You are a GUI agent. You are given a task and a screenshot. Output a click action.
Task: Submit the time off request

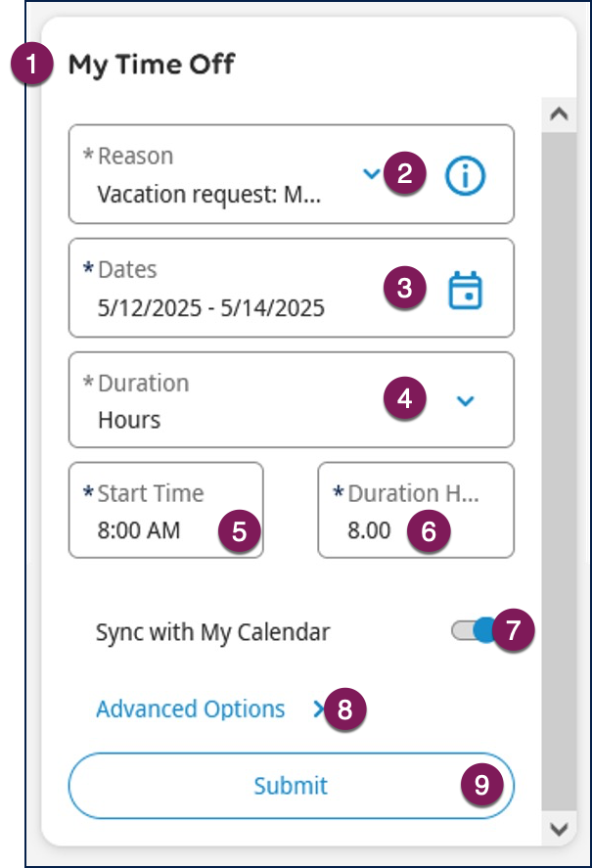291,786
